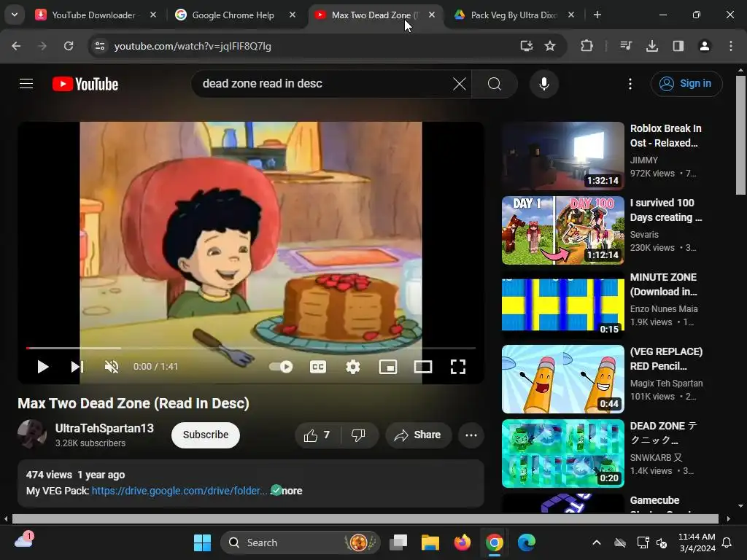Viewport: 747px width, 560px height.
Task: Open YouTube settings three-dot menu
Action: (630, 84)
